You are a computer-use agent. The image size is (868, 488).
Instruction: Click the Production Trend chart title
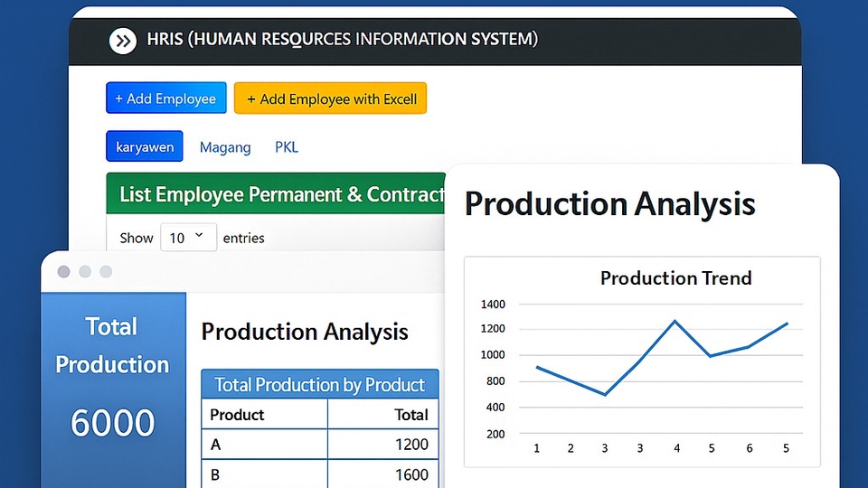click(x=675, y=278)
